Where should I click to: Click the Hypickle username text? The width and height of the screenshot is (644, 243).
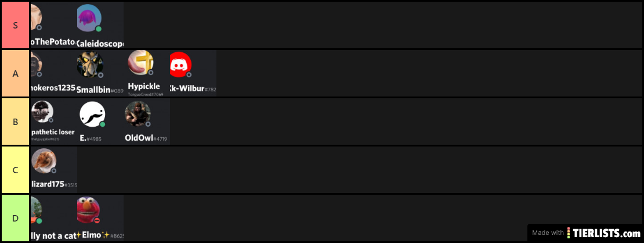(144, 87)
